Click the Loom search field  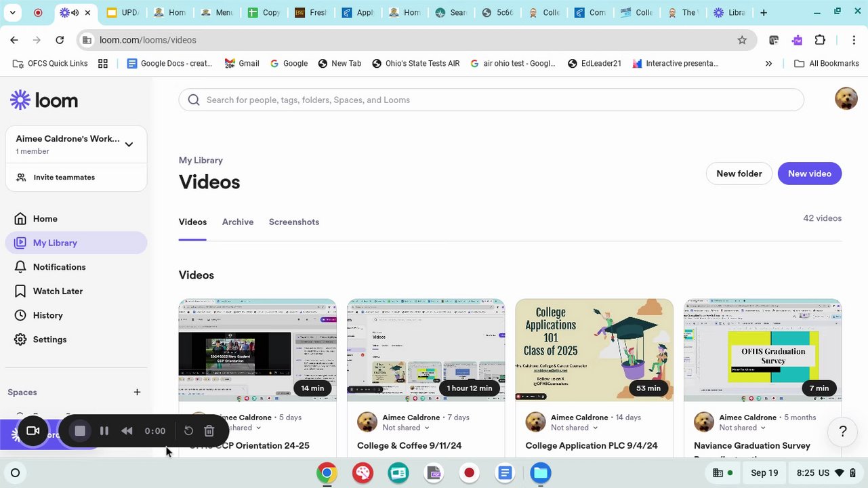(491, 100)
